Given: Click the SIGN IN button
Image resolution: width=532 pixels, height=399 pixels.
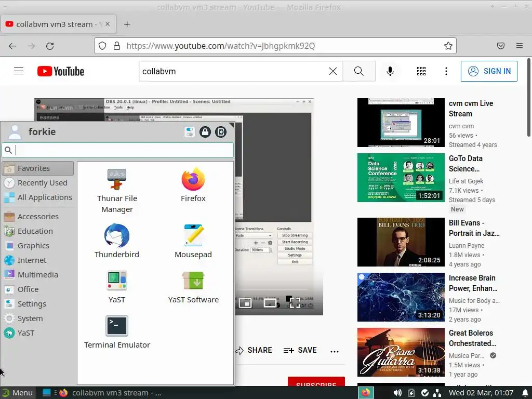Looking at the screenshot, I should (x=489, y=71).
